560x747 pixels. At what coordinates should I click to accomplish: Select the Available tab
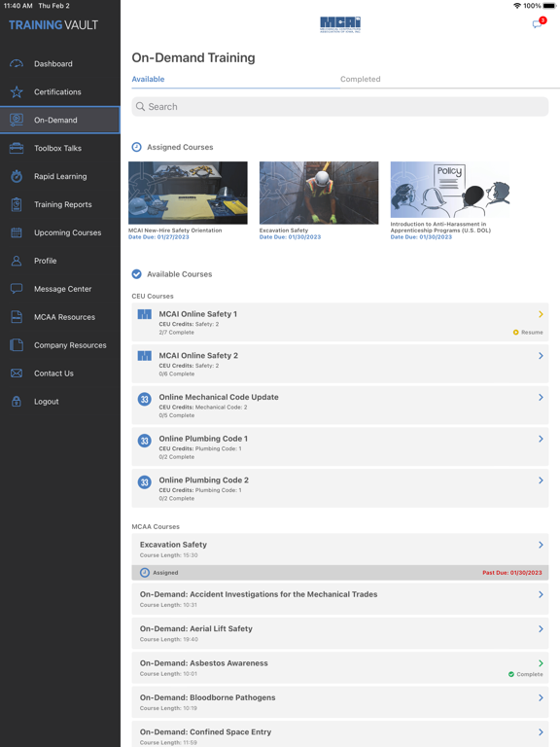point(148,79)
